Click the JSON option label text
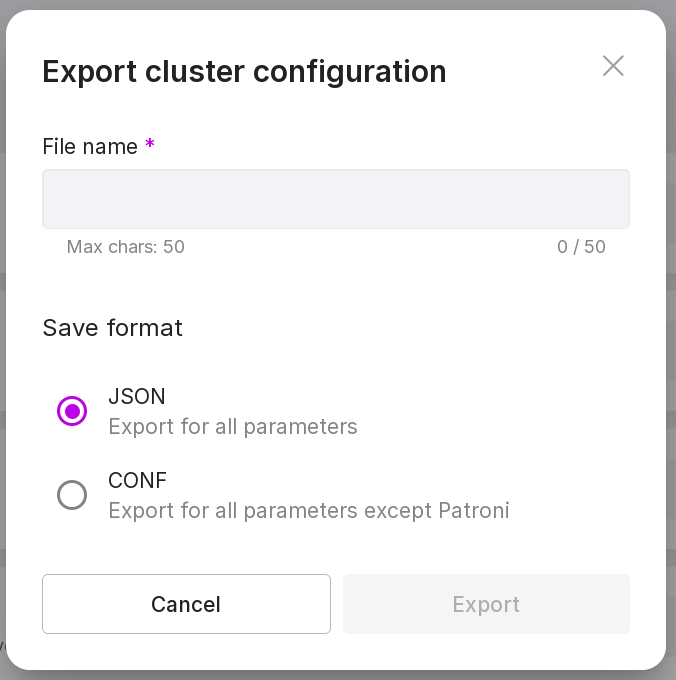The image size is (676, 680). pos(137,397)
